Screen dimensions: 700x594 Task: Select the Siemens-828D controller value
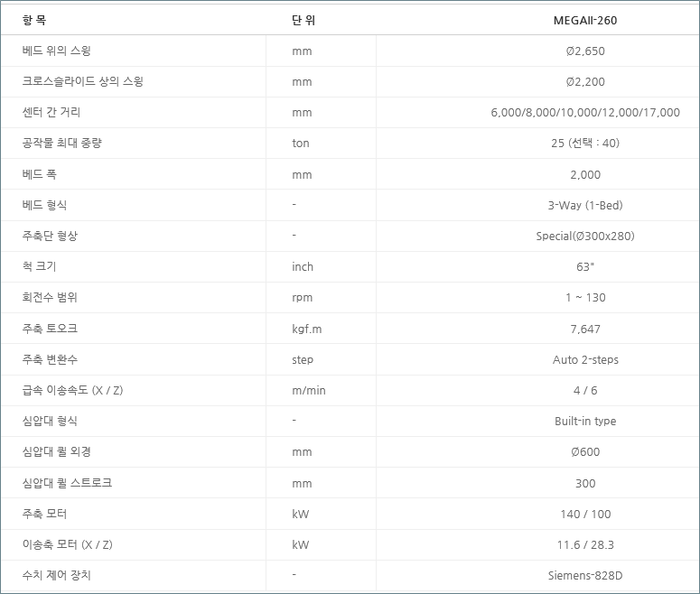pyautogui.click(x=585, y=575)
